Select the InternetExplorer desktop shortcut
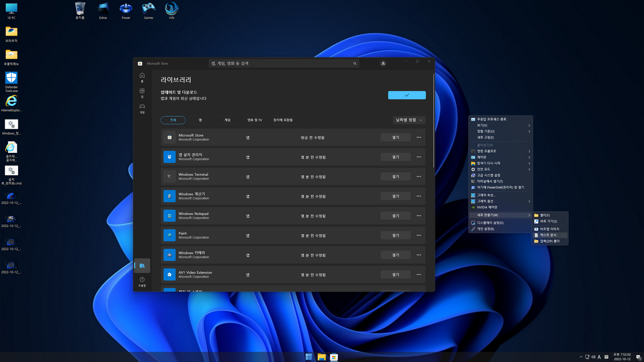 pos(11,103)
